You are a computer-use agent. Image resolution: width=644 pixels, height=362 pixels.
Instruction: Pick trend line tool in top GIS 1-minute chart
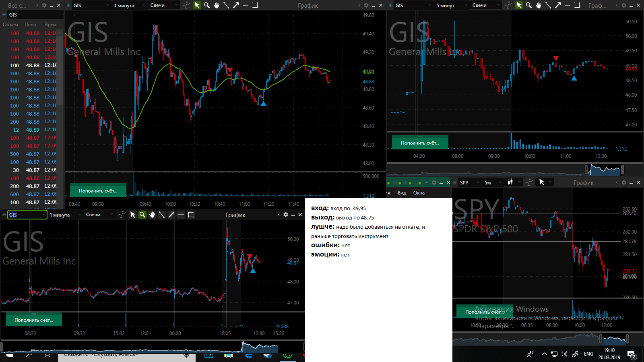pos(226,5)
